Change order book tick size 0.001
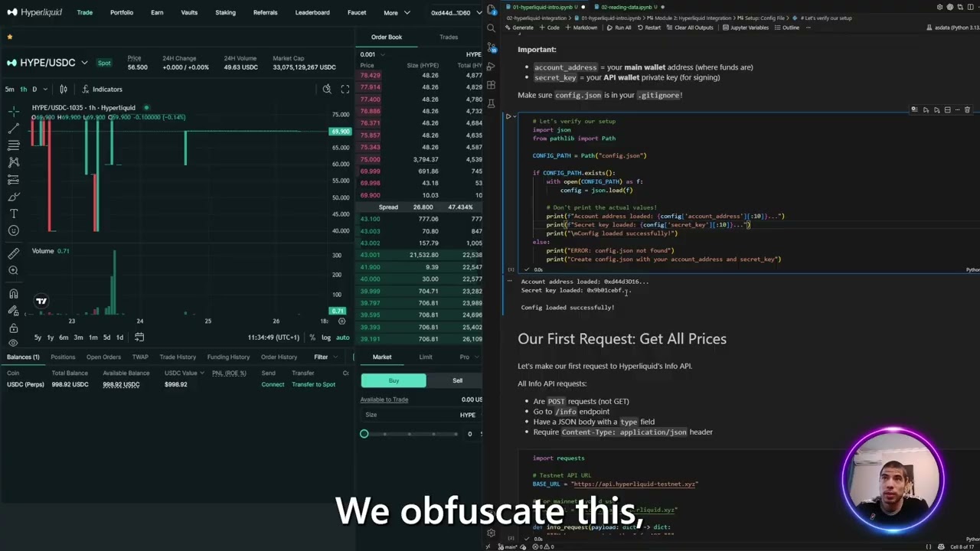The height and width of the screenshot is (551, 980). (x=372, y=54)
